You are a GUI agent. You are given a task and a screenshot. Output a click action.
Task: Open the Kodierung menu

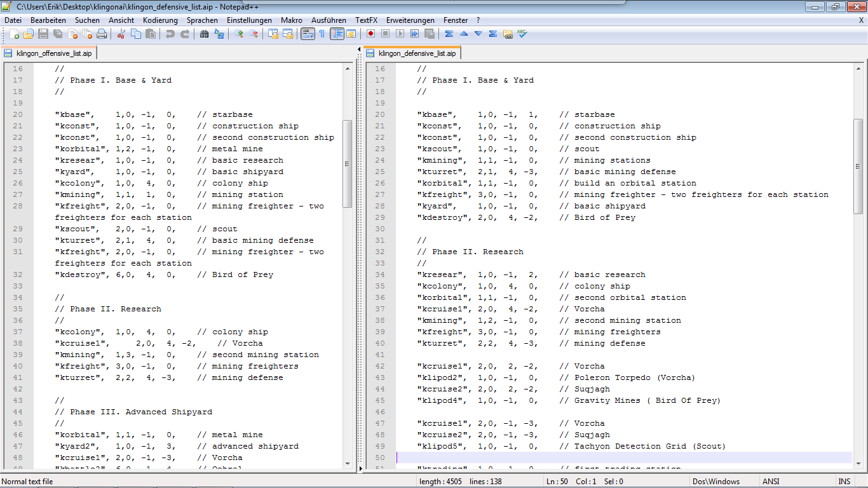160,20
